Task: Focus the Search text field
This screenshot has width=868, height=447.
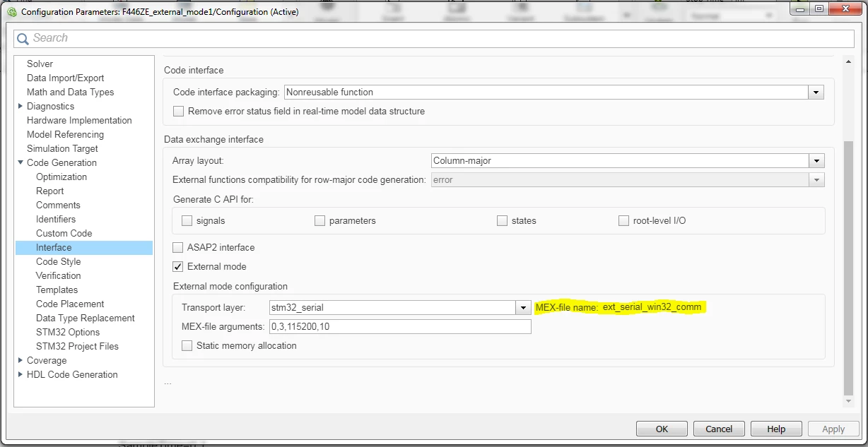Action: point(434,38)
